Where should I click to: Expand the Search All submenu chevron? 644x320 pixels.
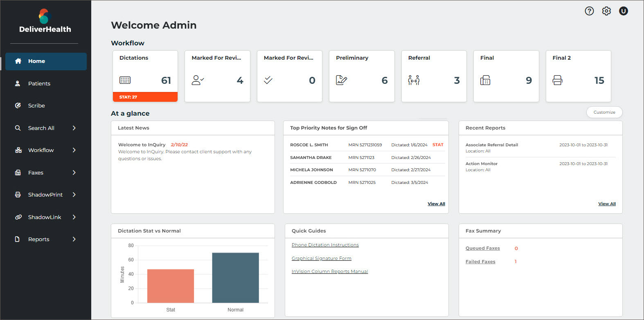[74, 128]
